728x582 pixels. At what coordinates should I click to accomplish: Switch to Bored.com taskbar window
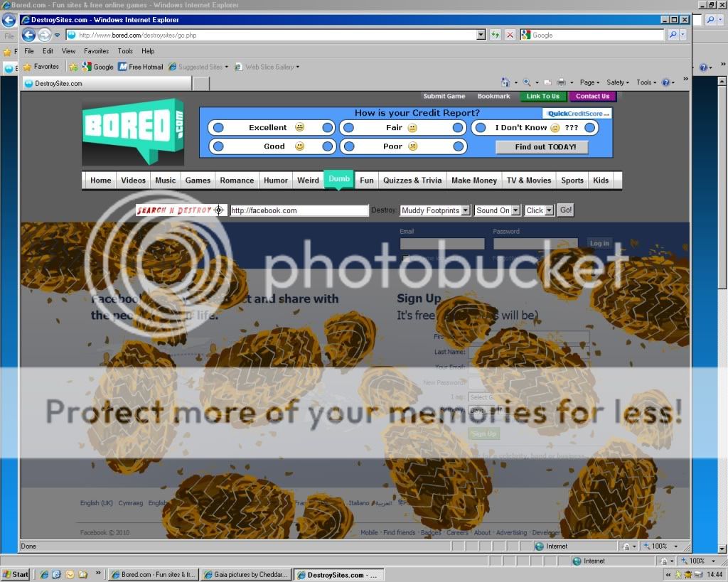click(x=154, y=575)
